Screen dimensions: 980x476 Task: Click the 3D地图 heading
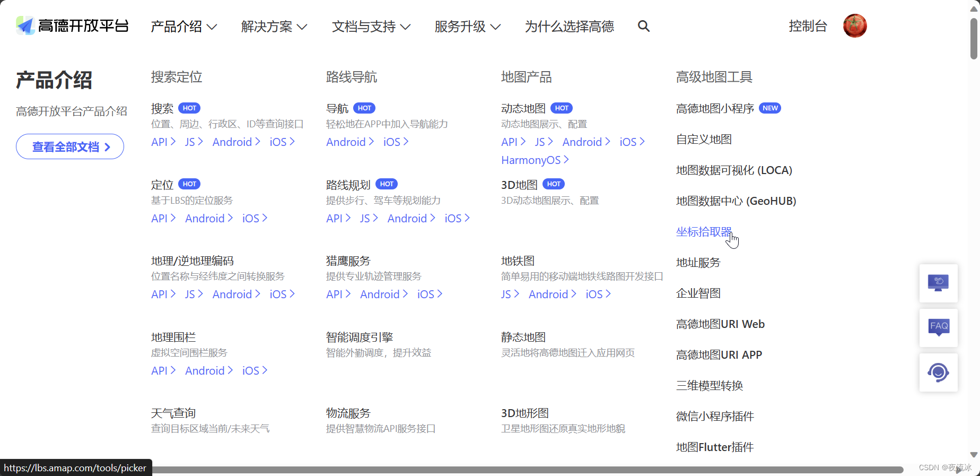tap(519, 185)
